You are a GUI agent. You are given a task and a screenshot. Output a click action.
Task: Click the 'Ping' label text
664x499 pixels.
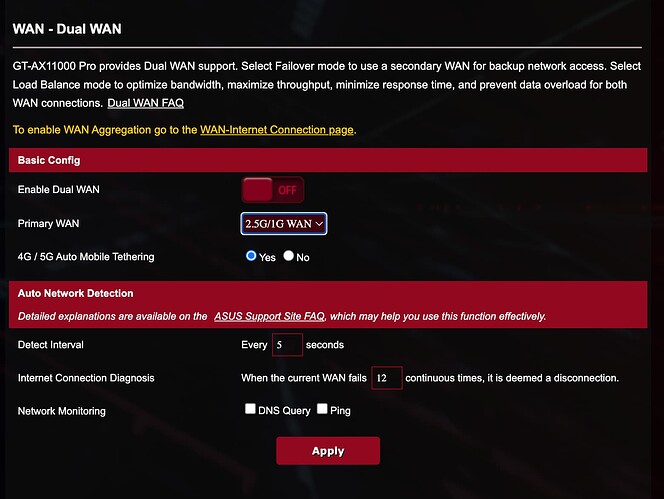[x=340, y=410]
